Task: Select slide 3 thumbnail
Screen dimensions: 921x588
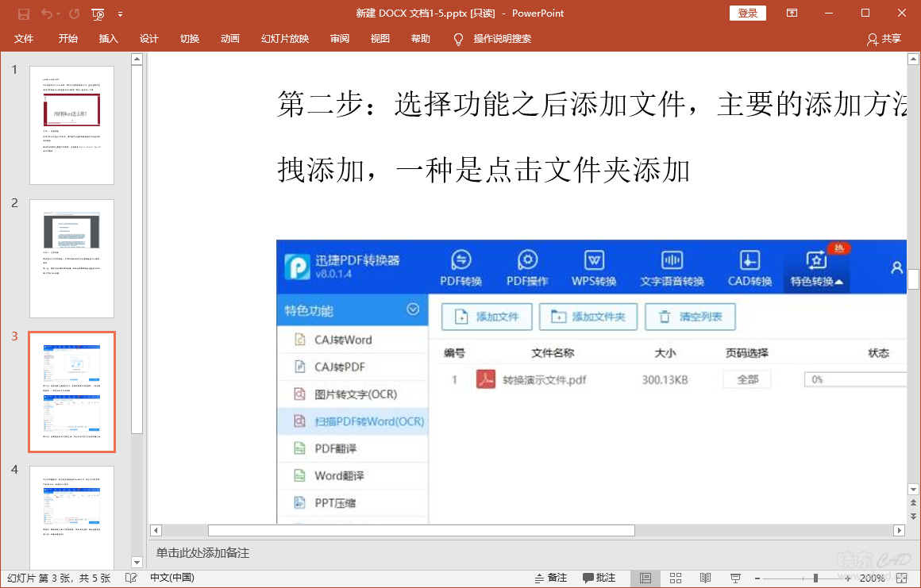Action: pos(71,392)
